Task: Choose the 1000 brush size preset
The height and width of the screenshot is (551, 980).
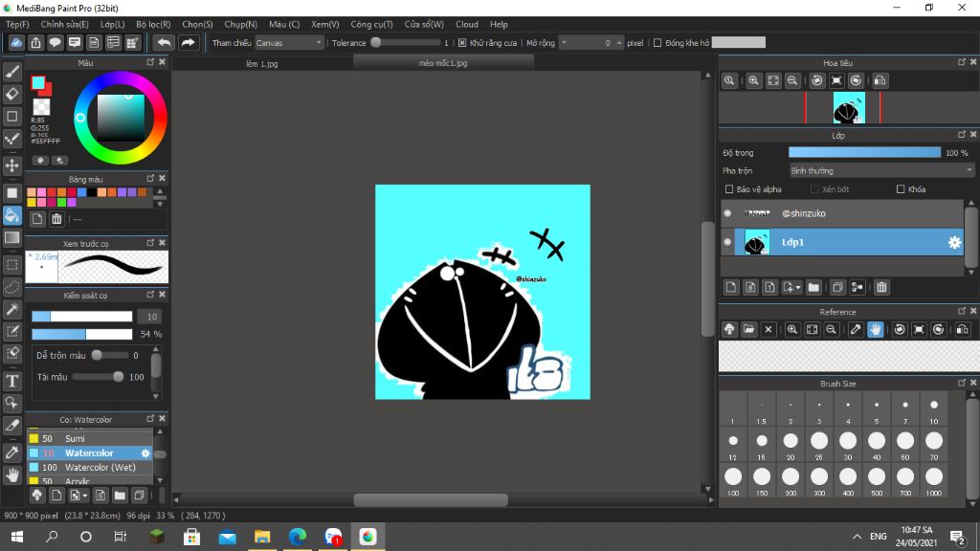Action: pyautogui.click(x=933, y=476)
